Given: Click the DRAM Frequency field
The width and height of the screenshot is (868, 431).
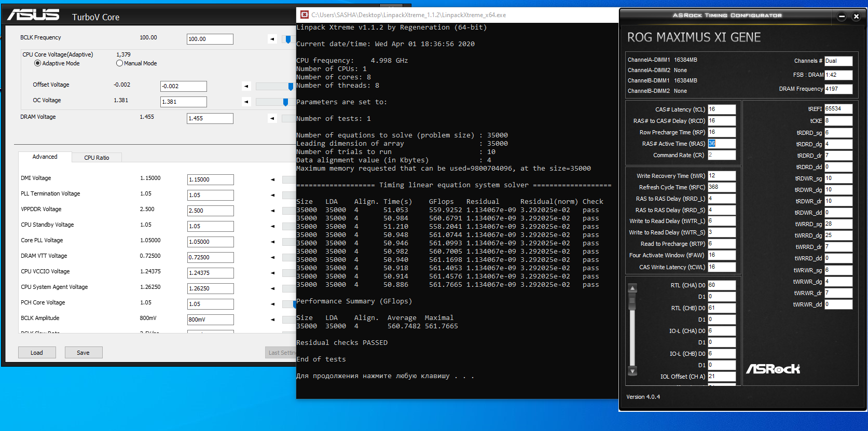Looking at the screenshot, I should click(x=838, y=89).
